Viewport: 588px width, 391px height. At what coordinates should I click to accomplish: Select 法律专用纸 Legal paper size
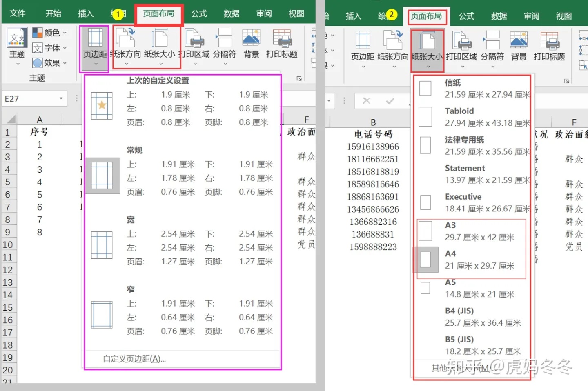click(472, 145)
